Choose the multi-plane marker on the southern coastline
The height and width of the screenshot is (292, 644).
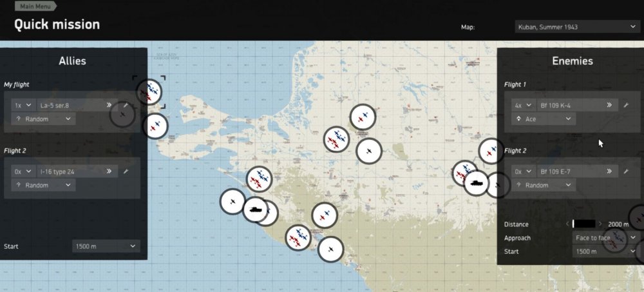pyautogui.click(x=298, y=237)
